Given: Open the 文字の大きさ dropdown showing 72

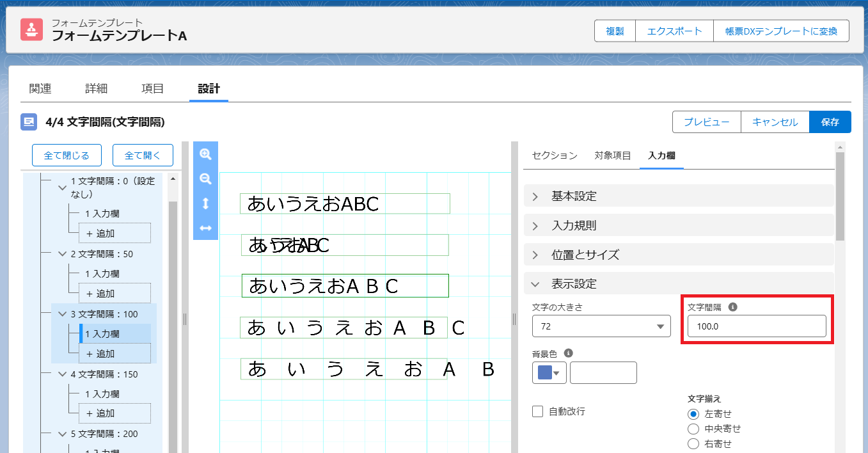Looking at the screenshot, I should pyautogui.click(x=601, y=326).
